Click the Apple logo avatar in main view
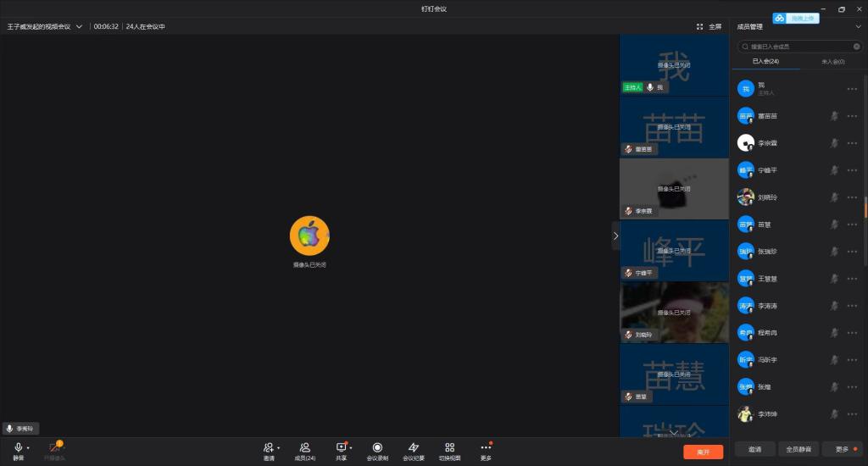Image resolution: width=868 pixels, height=466 pixels. [x=309, y=236]
